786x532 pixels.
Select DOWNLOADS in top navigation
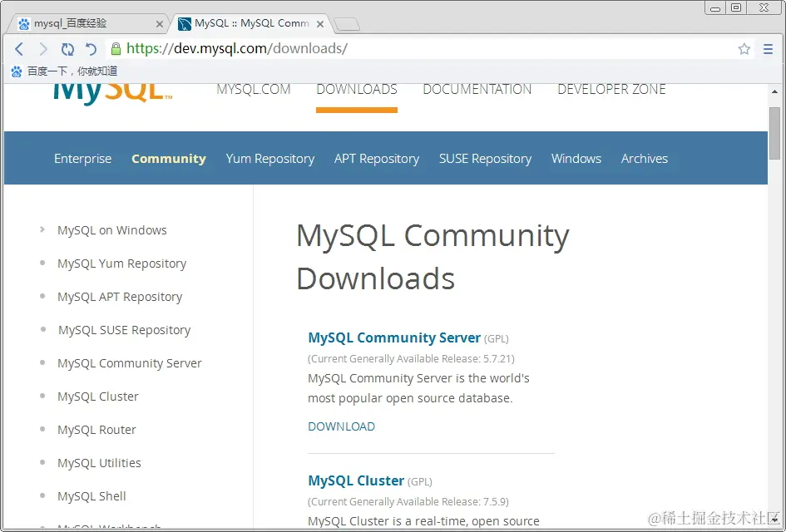pos(357,89)
